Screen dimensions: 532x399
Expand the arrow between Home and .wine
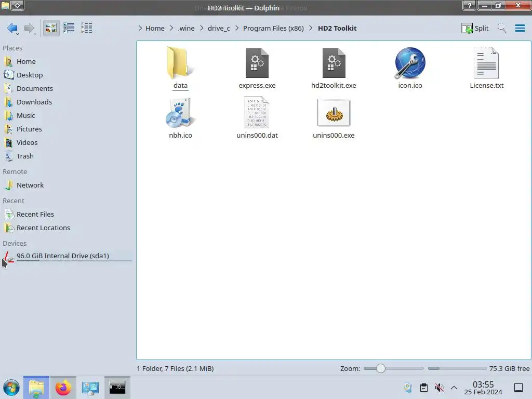pyautogui.click(x=171, y=28)
